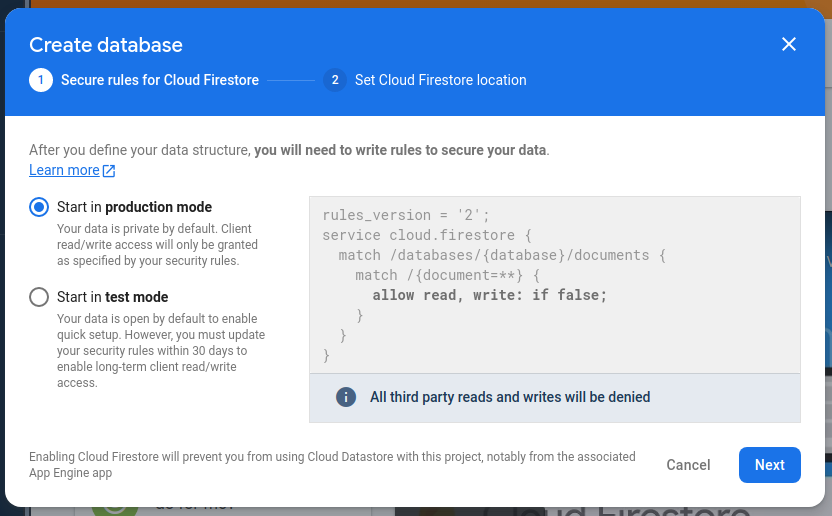
Task: Go to Set Cloud Firestore location step
Action: tap(440, 80)
